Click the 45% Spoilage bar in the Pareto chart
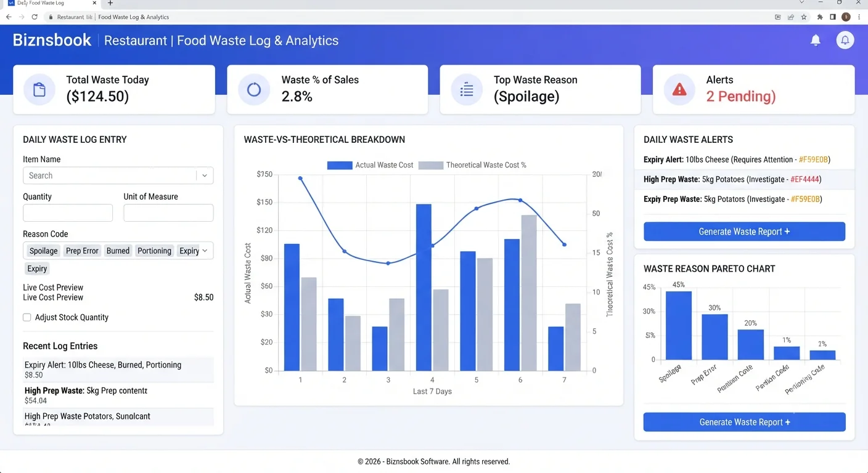The height and width of the screenshot is (473, 868). click(x=679, y=326)
